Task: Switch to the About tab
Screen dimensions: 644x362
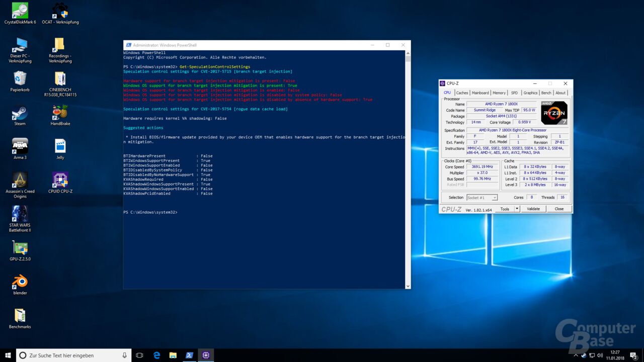Action: pyautogui.click(x=560, y=93)
